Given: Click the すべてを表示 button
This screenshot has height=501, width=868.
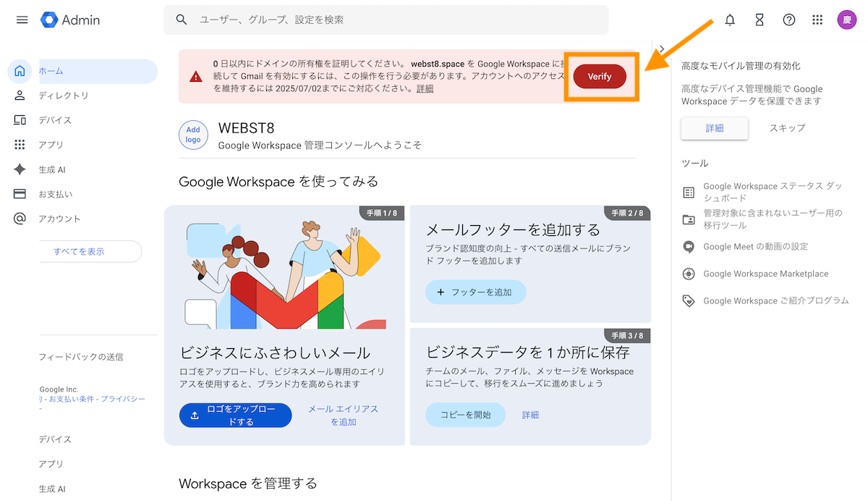Looking at the screenshot, I should pos(80,251).
